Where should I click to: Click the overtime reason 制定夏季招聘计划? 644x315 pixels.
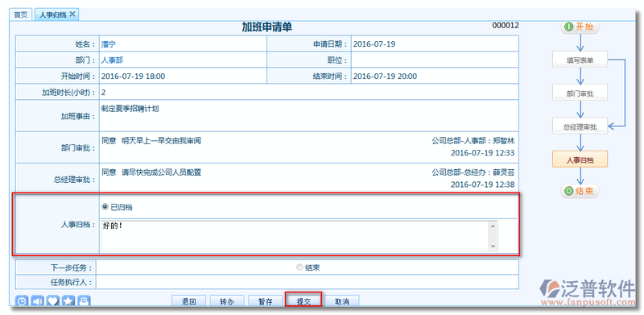click(x=130, y=109)
